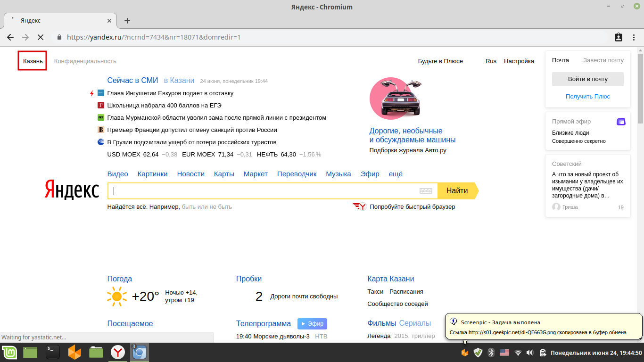Launch Yandex Browser from the taskbar
This screenshot has height=362, width=644.
click(118, 352)
